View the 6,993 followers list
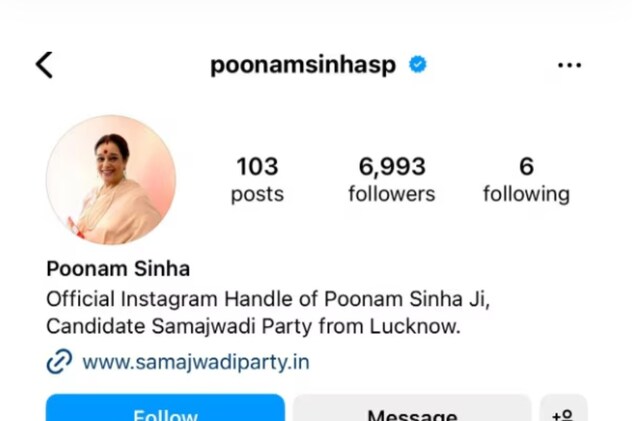Image resolution: width=632 pixels, height=421 pixels. (392, 180)
